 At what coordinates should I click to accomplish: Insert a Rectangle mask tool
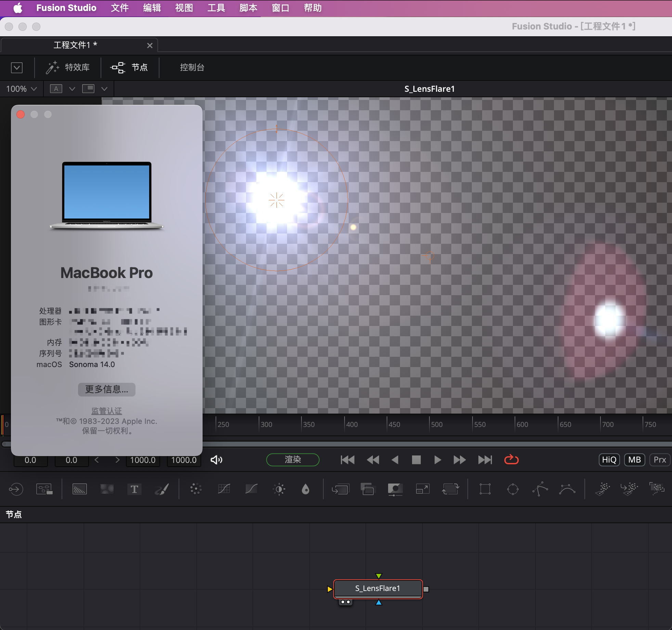pyautogui.click(x=485, y=489)
